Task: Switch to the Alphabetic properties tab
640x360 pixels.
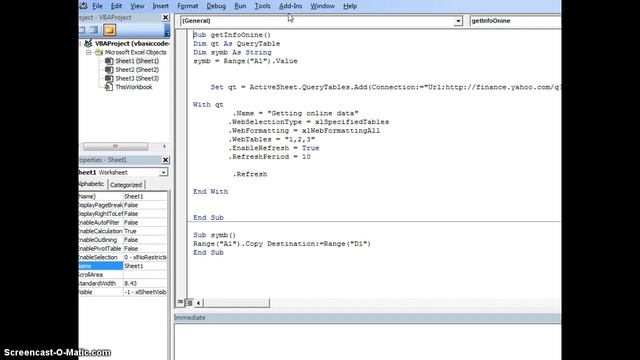Action: point(92,184)
